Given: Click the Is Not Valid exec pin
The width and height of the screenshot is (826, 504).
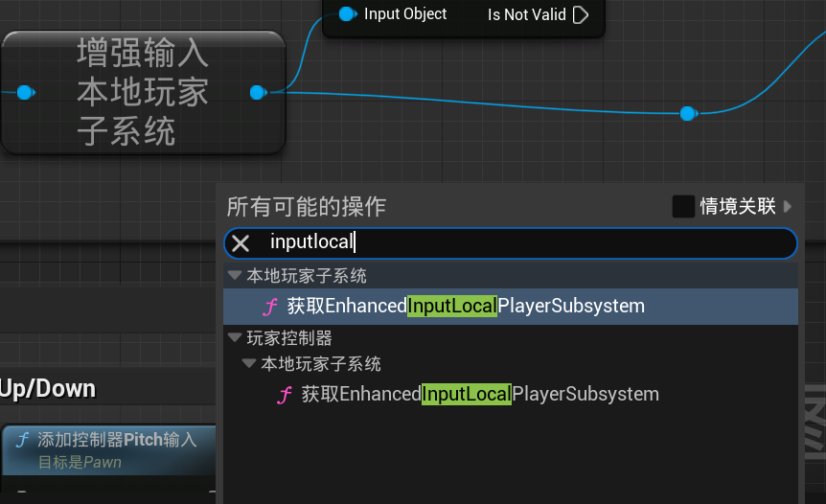Looking at the screenshot, I should tap(580, 14).
